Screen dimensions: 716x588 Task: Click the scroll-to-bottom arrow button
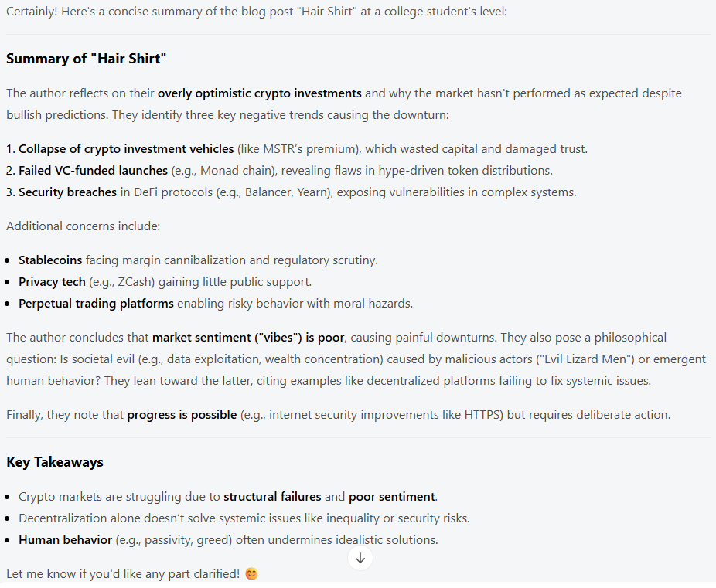[x=360, y=558]
